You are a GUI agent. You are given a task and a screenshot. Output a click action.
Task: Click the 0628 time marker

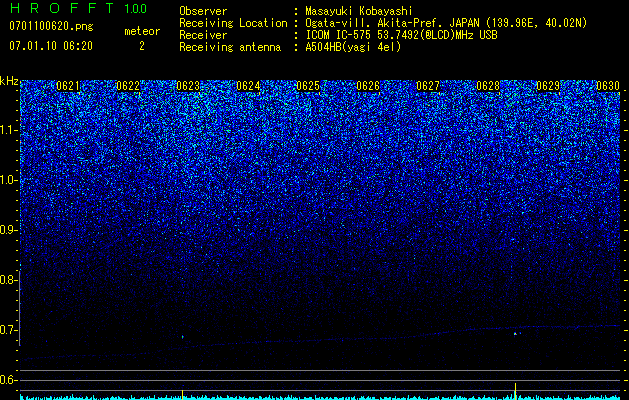(488, 86)
